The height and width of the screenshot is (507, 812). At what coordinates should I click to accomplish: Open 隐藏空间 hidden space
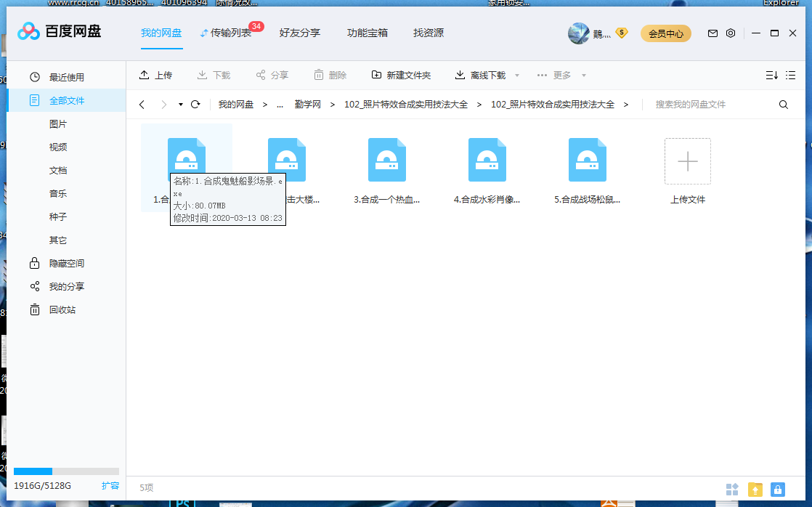click(66, 263)
